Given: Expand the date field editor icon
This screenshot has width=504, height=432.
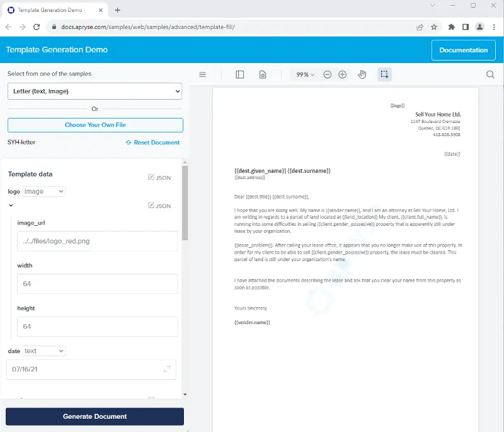Looking at the screenshot, I should click(167, 369).
